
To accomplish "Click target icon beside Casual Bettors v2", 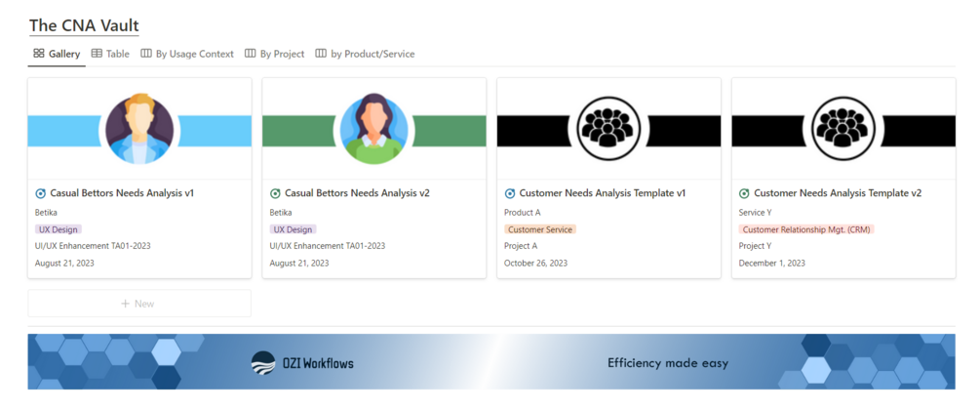I will coord(276,193).
